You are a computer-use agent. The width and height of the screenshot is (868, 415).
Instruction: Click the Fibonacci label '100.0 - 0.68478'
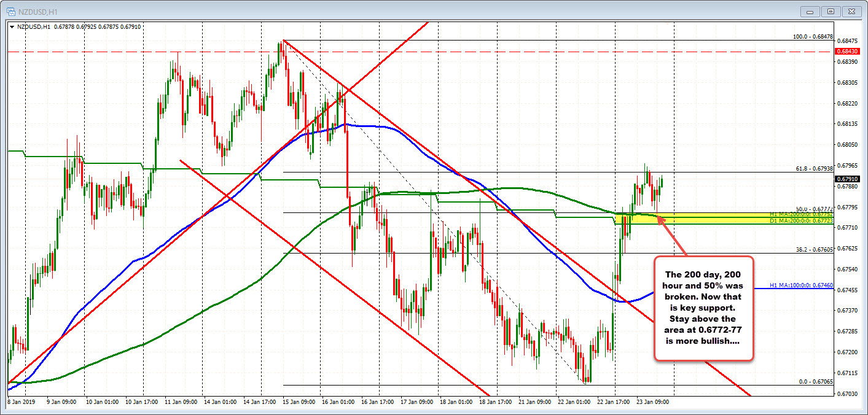click(813, 37)
